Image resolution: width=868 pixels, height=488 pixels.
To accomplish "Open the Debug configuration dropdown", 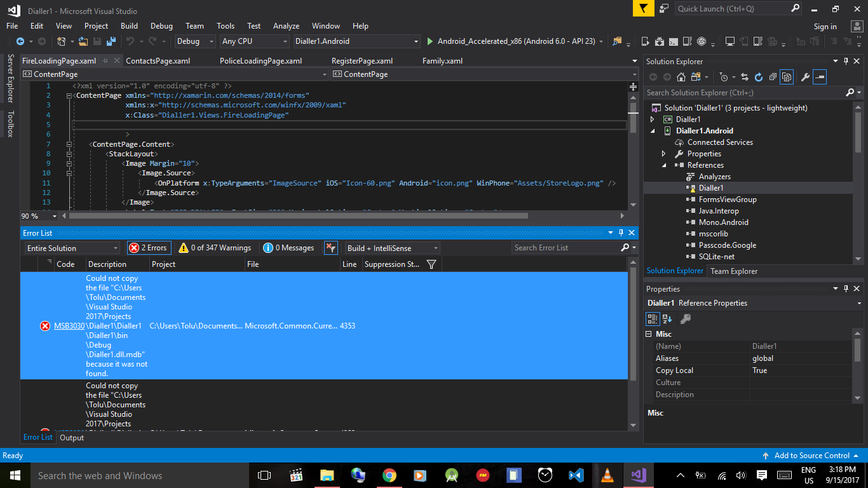I will click(x=196, y=41).
